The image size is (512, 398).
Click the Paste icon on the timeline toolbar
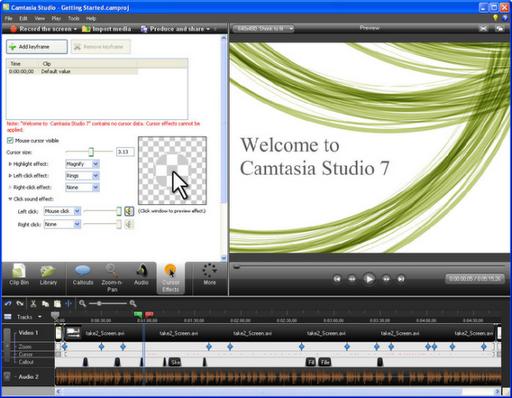(57, 304)
